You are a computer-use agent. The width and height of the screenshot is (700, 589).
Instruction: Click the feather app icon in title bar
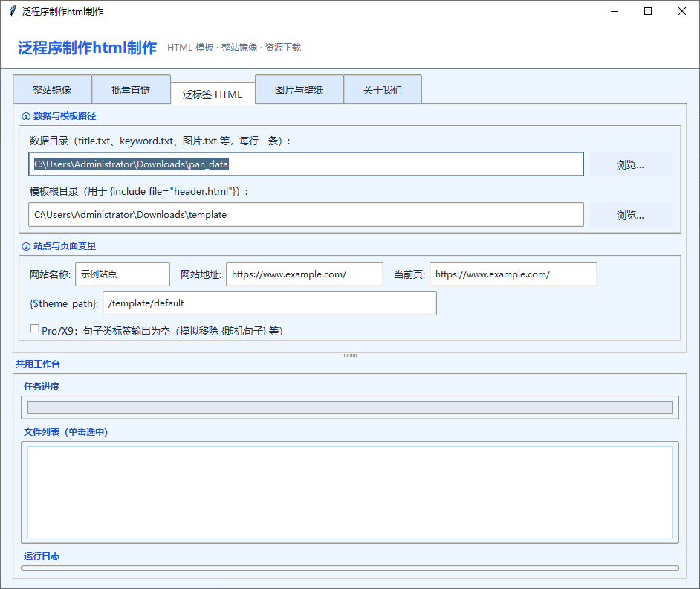pos(12,11)
